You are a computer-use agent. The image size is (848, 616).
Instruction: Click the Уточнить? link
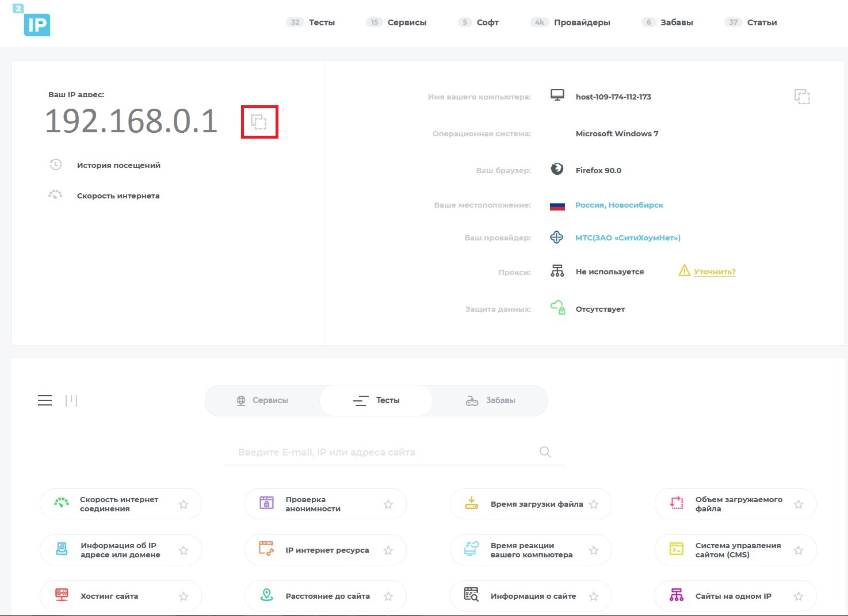pos(715,271)
